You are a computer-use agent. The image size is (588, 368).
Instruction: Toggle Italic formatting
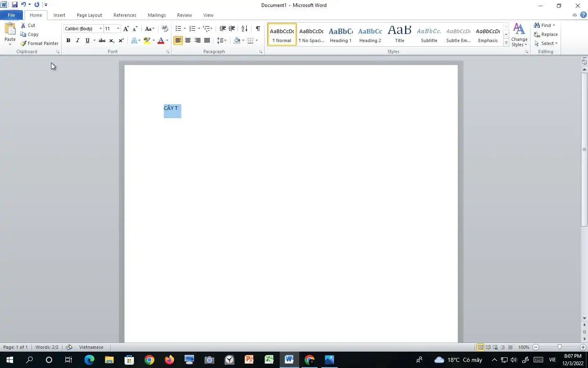click(x=78, y=40)
